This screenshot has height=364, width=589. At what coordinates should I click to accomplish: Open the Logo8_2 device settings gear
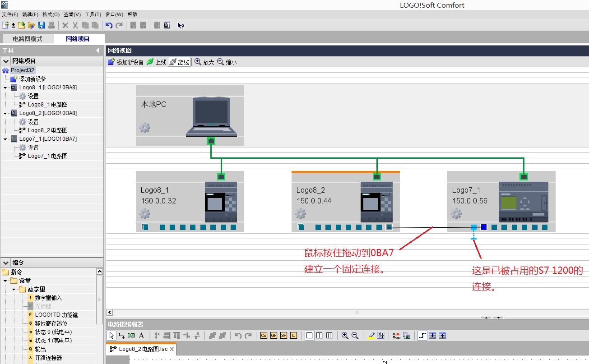[x=300, y=213]
